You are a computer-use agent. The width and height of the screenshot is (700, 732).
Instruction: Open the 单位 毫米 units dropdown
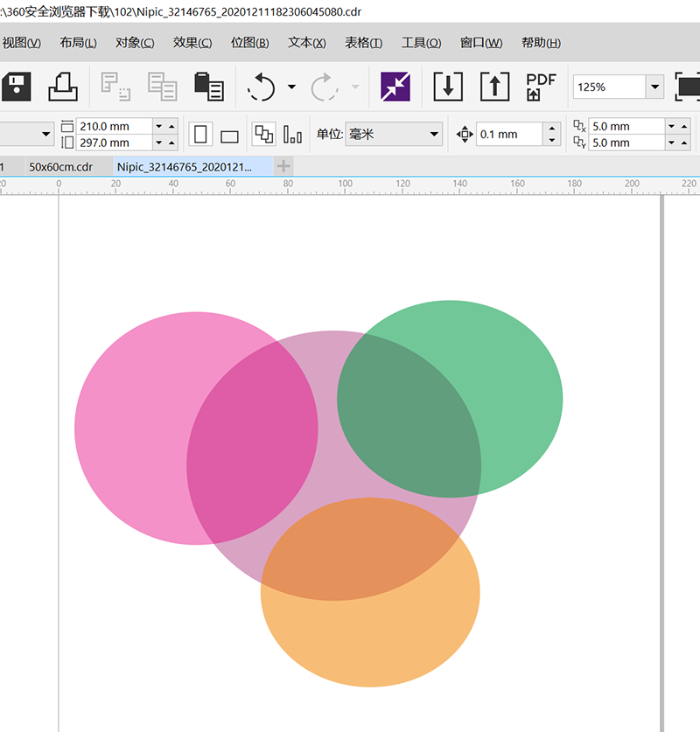(434, 134)
